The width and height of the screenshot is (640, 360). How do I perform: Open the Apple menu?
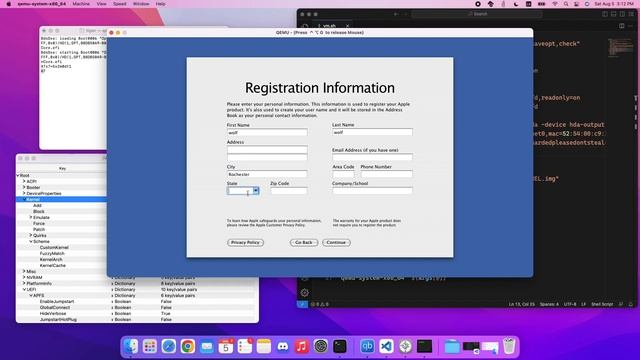click(x=8, y=4)
